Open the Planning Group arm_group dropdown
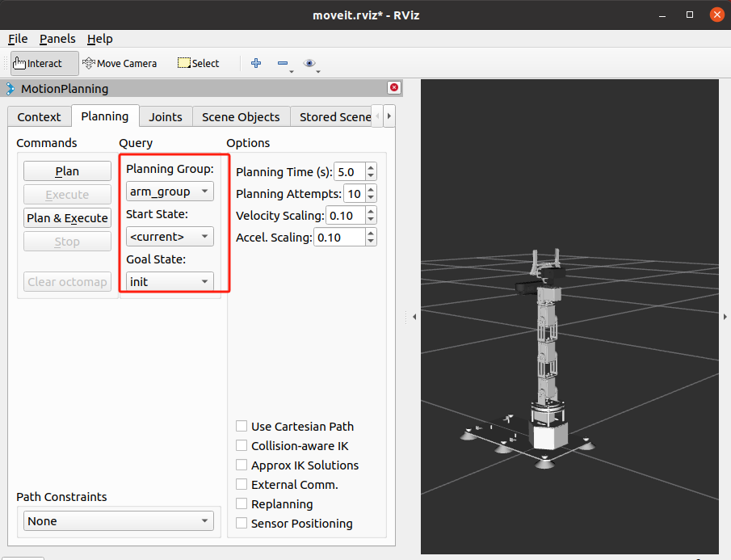This screenshot has width=731, height=560. pos(170,192)
